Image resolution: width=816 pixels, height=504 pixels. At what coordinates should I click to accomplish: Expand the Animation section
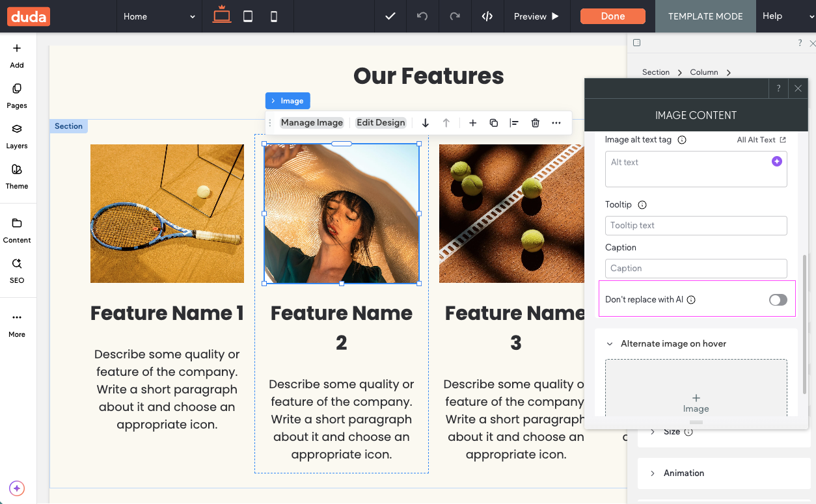pos(684,473)
